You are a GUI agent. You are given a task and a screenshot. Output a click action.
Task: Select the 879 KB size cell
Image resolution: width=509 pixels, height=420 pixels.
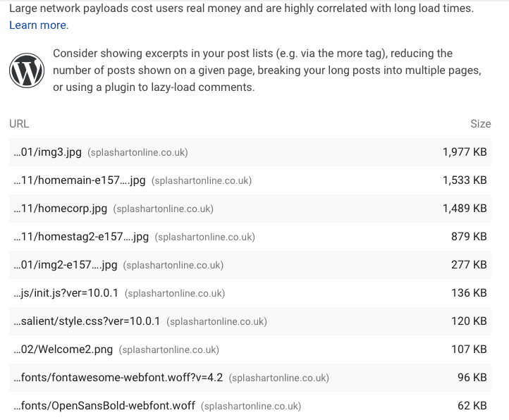[469, 237]
